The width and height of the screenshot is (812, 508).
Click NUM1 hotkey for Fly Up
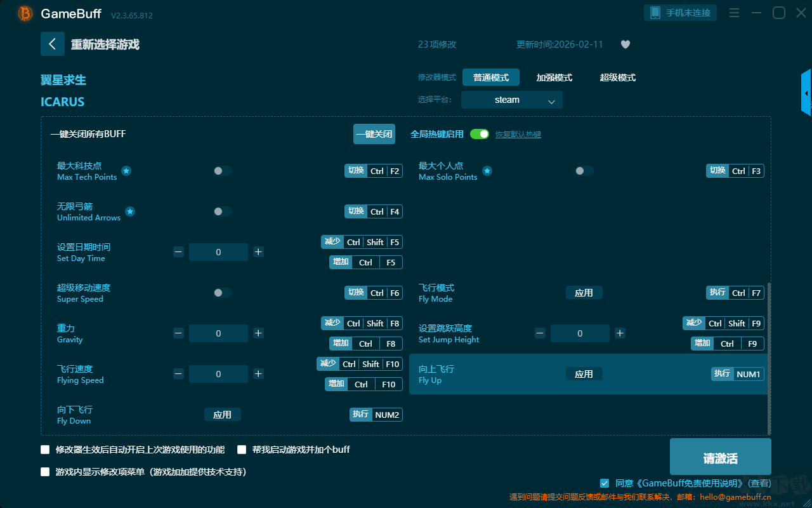(x=738, y=374)
